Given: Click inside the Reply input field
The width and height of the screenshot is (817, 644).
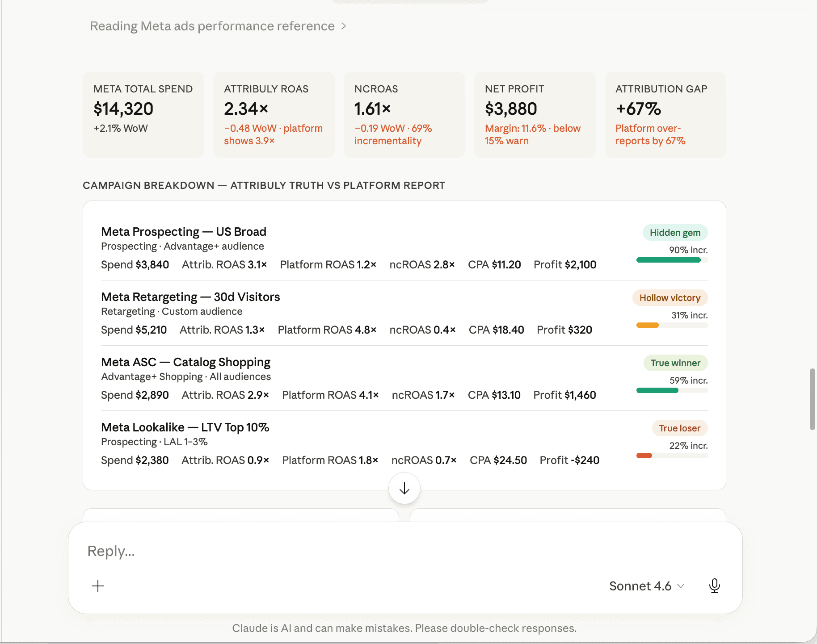Looking at the screenshot, I should pyautogui.click(x=313, y=551).
